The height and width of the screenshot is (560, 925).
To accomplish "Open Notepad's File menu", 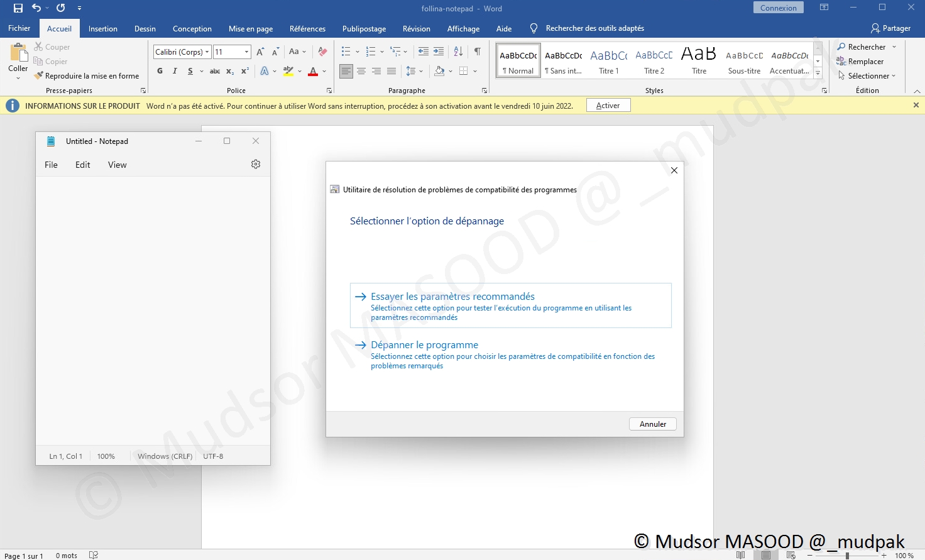I will (51, 165).
